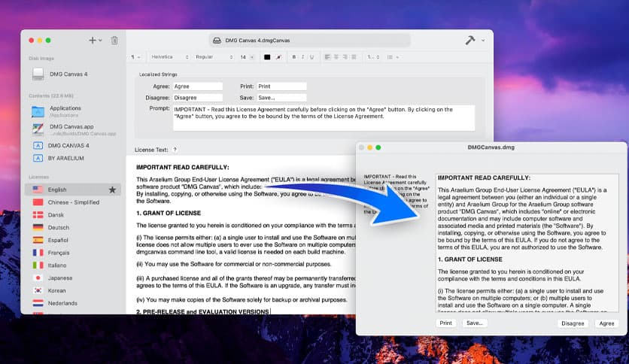
Task: Select DMG Canvas.app in contents
Action: click(73, 129)
